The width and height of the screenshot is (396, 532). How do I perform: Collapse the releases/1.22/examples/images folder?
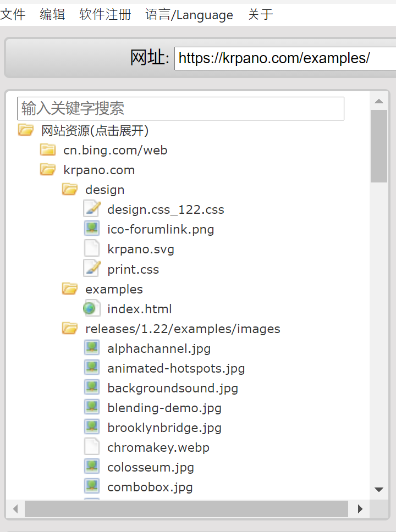70,329
